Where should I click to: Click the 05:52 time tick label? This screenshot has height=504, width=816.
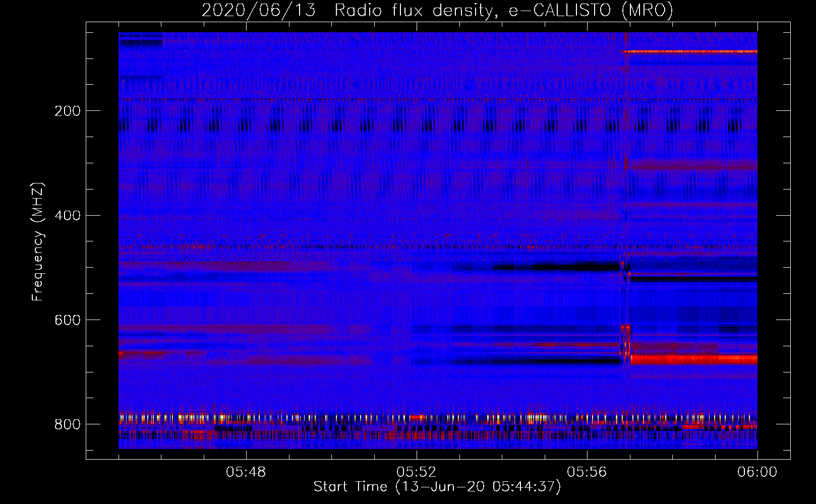(x=417, y=472)
